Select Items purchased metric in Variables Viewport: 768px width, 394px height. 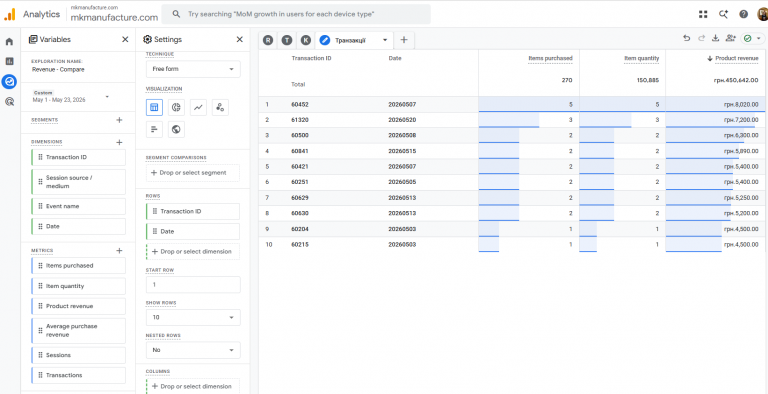click(x=78, y=266)
